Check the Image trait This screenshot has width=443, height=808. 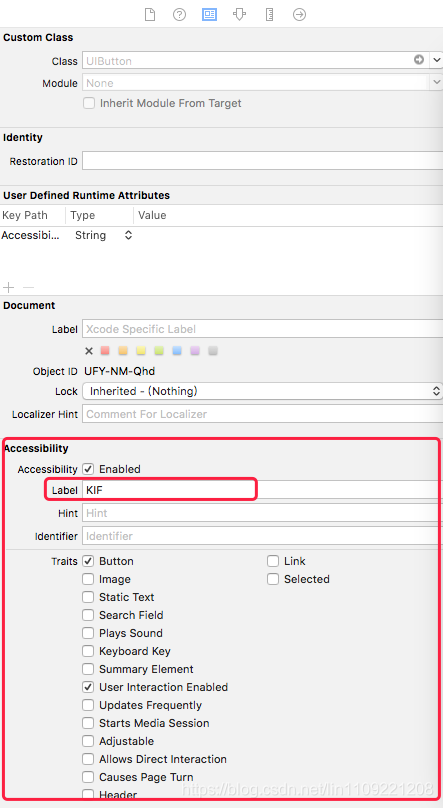click(89, 579)
